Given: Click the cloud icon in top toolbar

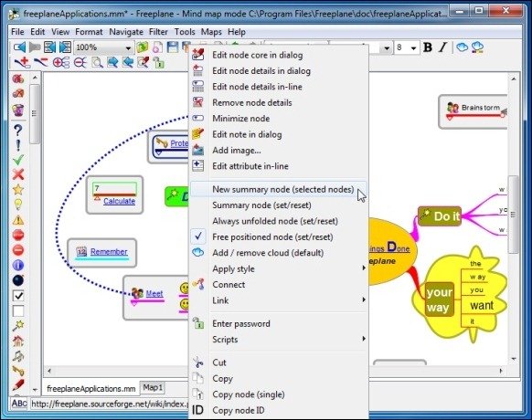Looking at the screenshot, I should [x=462, y=47].
